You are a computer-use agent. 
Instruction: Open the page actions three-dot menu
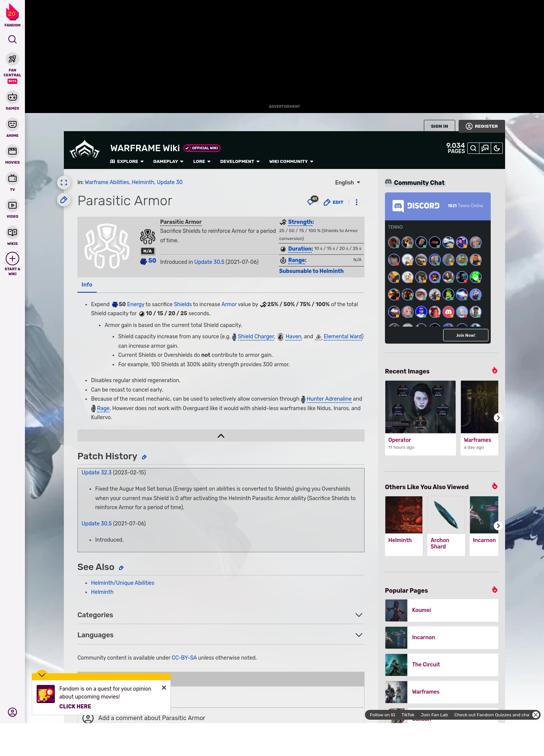point(357,202)
